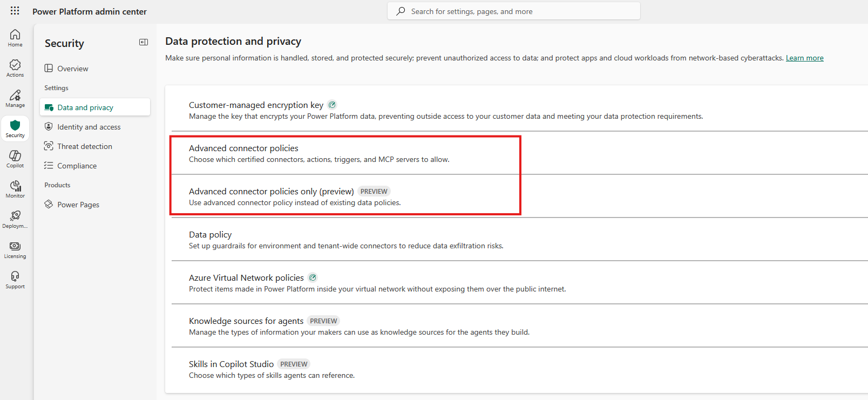Follow the Learn more link
The width and height of the screenshot is (868, 400).
click(x=804, y=58)
